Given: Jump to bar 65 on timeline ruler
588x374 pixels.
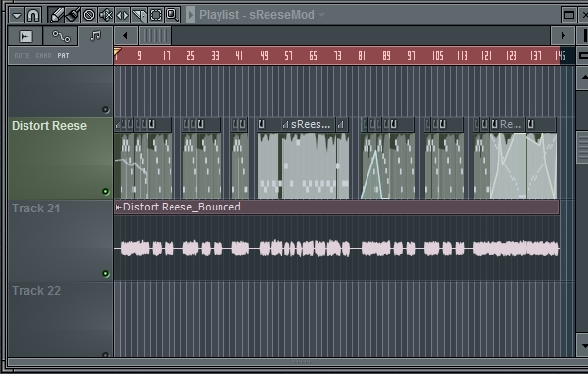Looking at the screenshot, I should 314,56.
